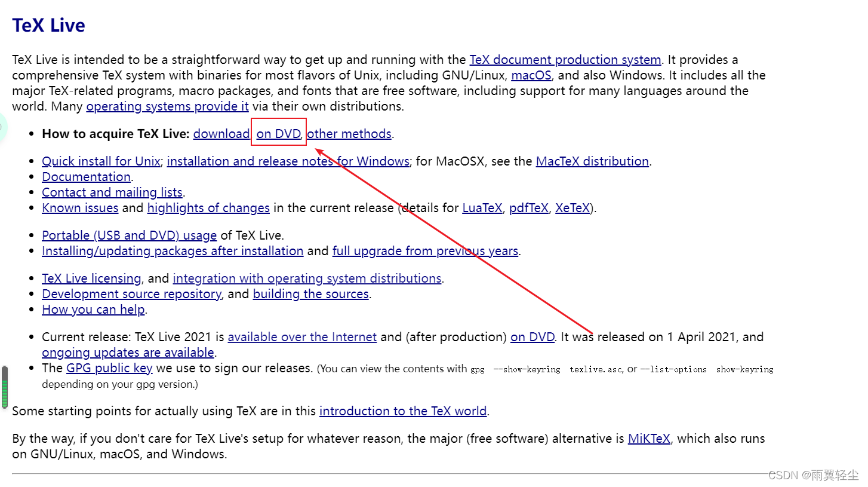Click the download link for acquiring TeX Live
Viewport: 868px width, 487px height.
221,134
